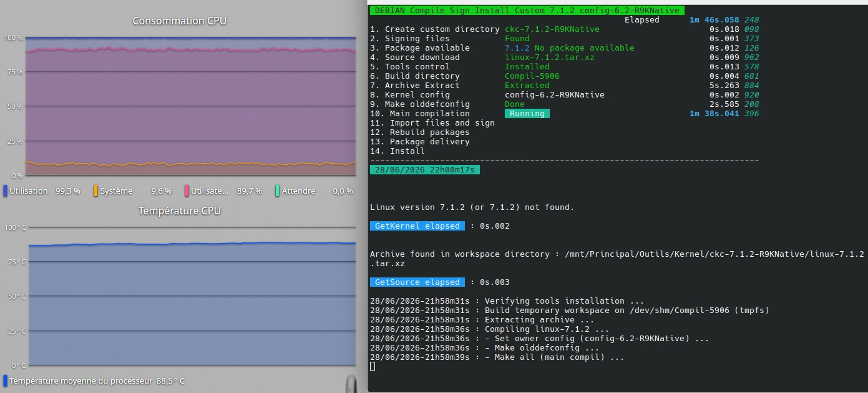Click log line '- Set owner config (config-6.2-R9KNative)'
The width and height of the screenshot is (868, 393).
pos(540,339)
